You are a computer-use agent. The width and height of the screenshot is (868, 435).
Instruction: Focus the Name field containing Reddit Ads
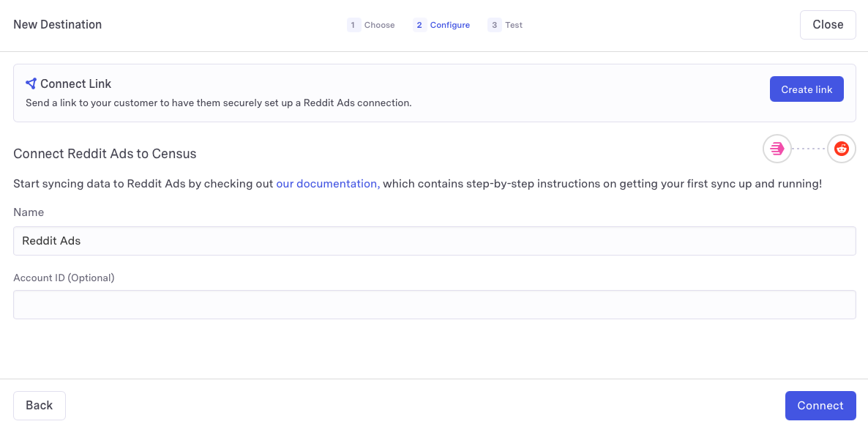point(434,241)
